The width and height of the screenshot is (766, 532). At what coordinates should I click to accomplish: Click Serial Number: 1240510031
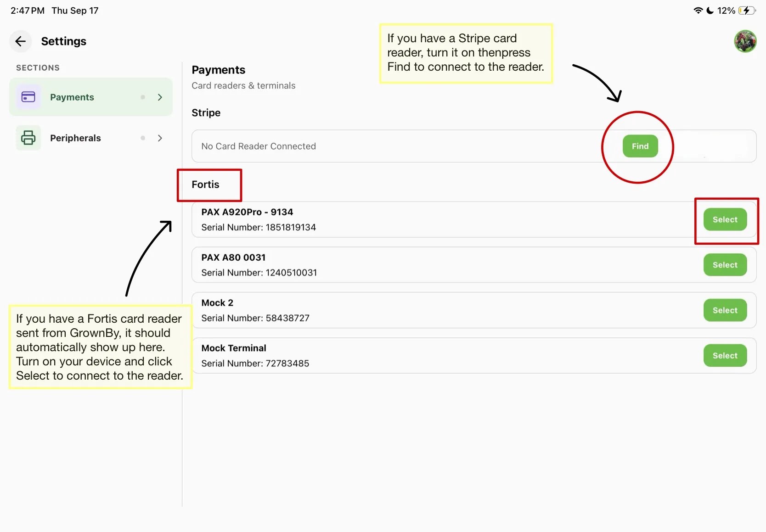click(259, 273)
